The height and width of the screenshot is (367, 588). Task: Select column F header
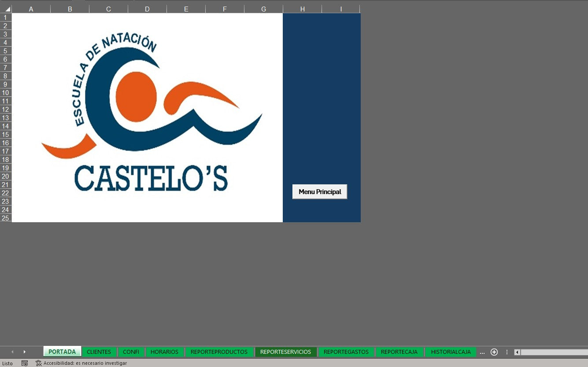(225, 9)
